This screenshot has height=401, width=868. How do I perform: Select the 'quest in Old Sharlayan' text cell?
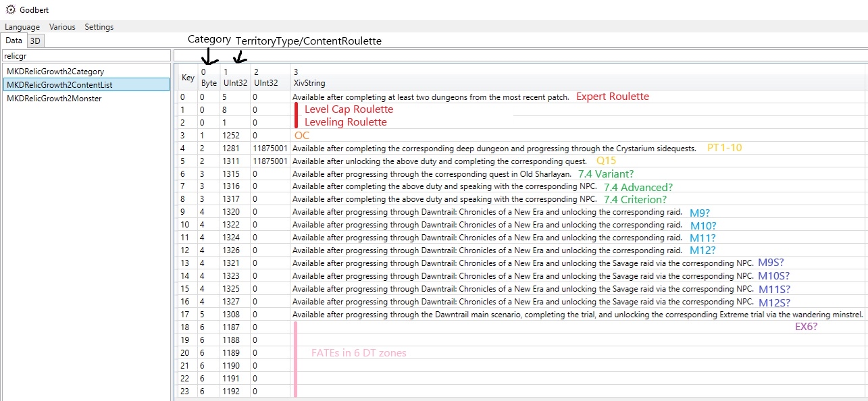(x=432, y=173)
